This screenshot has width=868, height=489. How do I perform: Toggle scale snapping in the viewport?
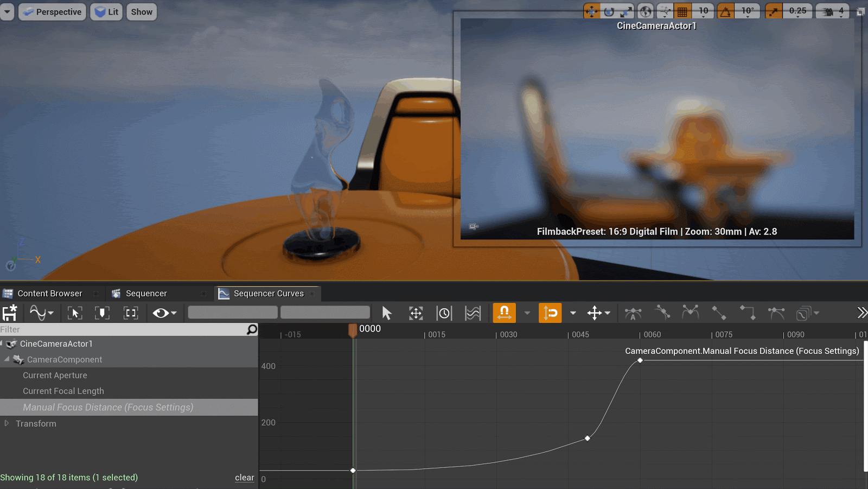(774, 11)
